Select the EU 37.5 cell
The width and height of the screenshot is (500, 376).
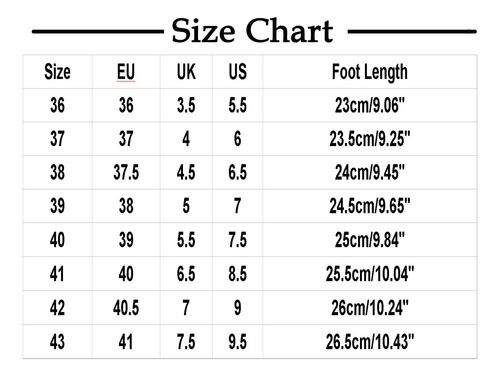tap(126, 173)
